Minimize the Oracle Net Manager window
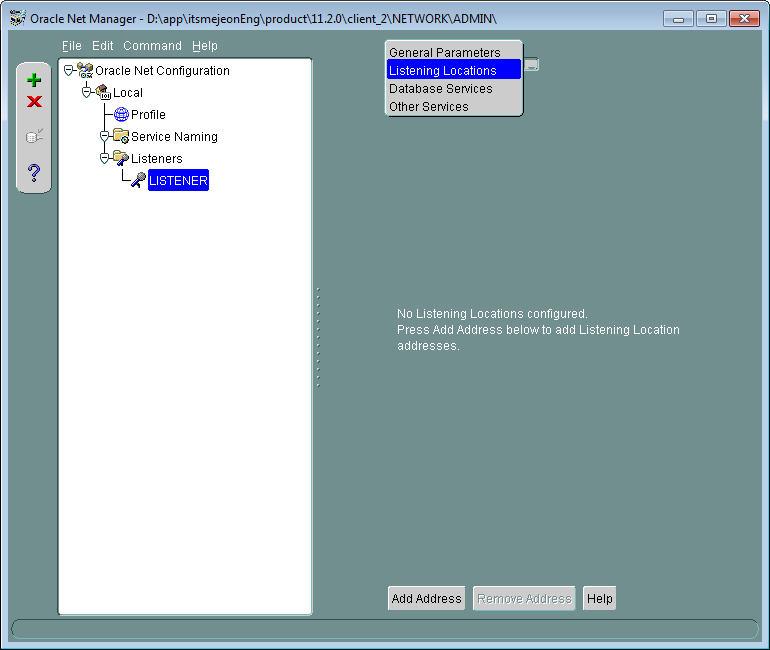 coord(678,19)
